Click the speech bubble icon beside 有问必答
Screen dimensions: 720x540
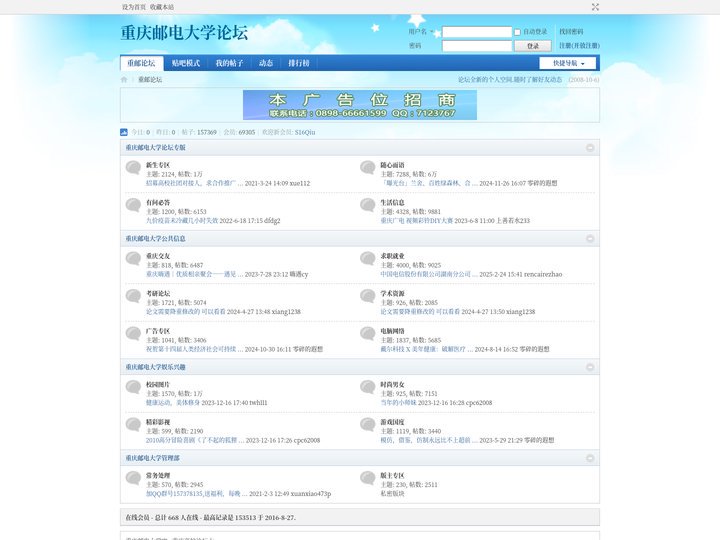click(133, 205)
